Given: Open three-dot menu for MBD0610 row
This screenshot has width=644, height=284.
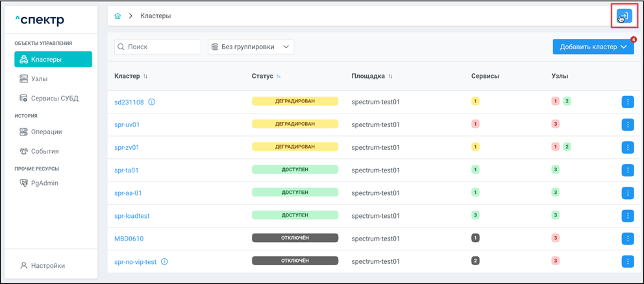Looking at the screenshot, I should pos(627,239).
